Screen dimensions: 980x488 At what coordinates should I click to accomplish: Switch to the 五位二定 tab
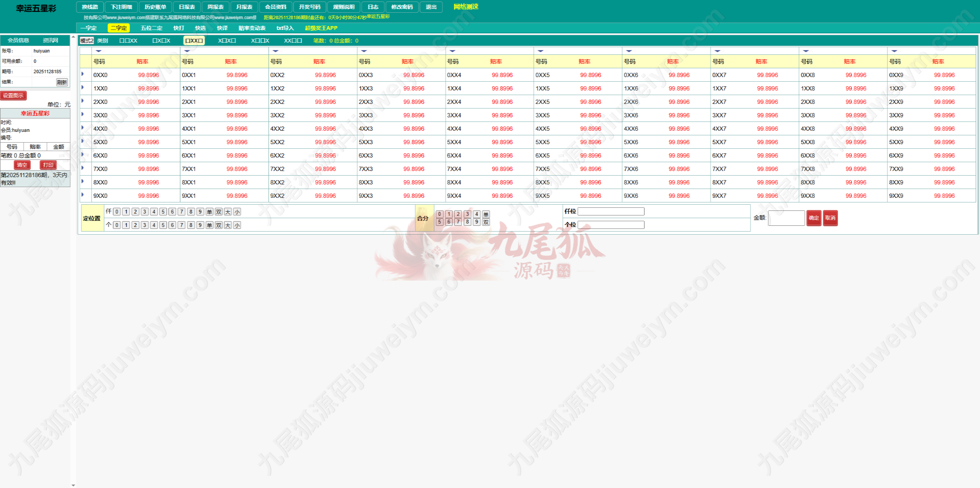click(x=151, y=28)
